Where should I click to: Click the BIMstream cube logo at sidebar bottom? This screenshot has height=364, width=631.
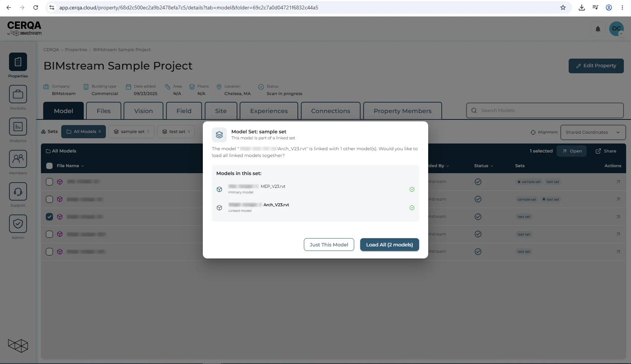[x=18, y=346]
